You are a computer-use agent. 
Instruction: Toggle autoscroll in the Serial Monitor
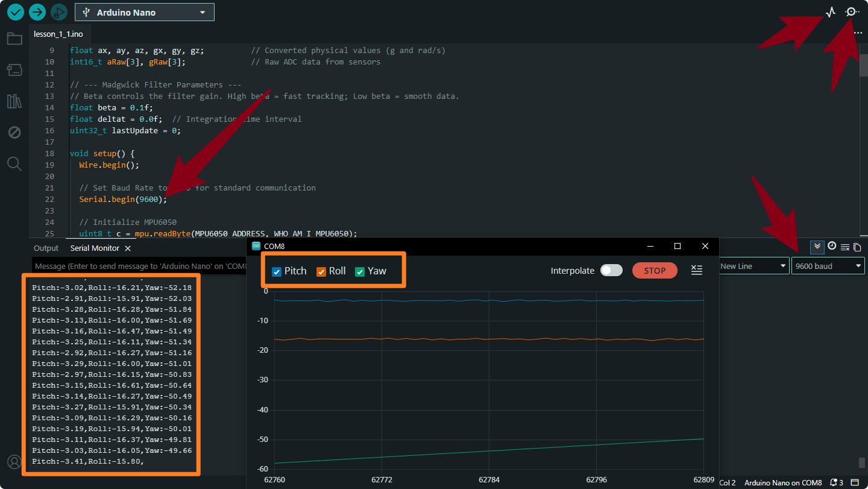[817, 247]
